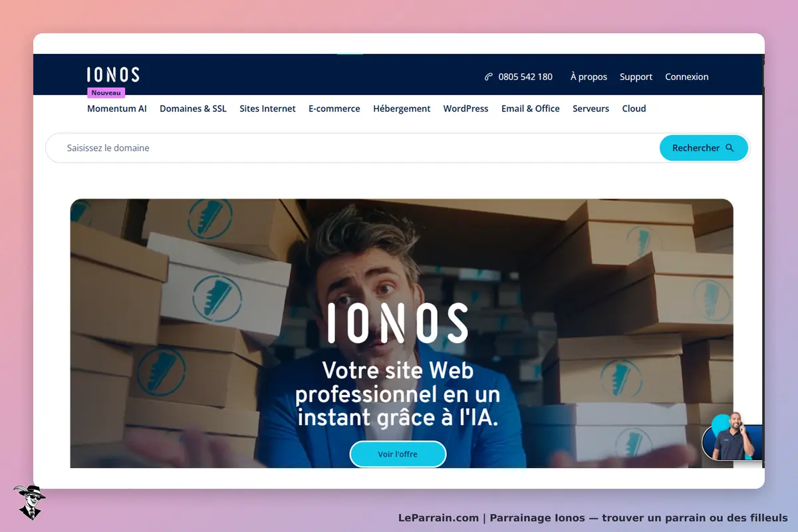The width and height of the screenshot is (798, 532).
Task: Click the IONOS logo in the header
Action: pos(113,74)
